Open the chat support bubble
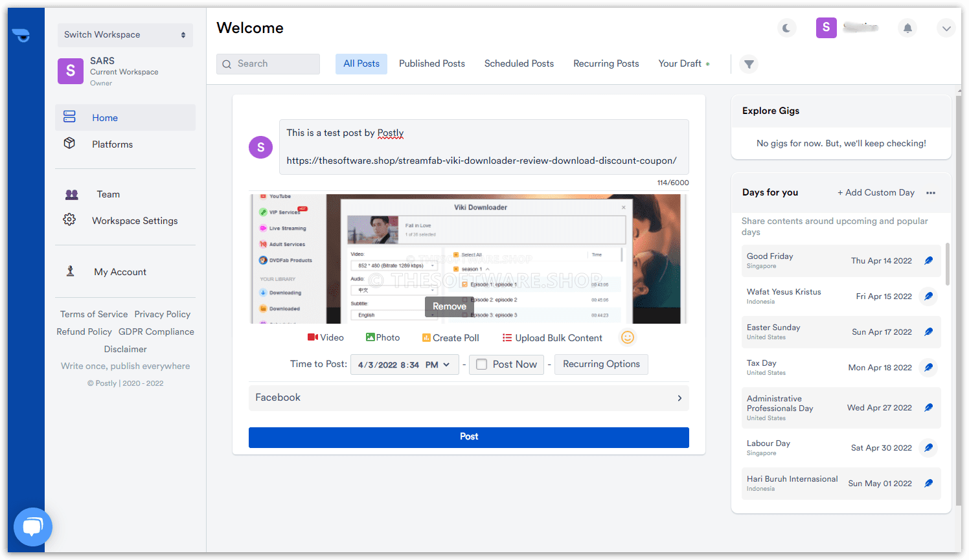 click(32, 527)
